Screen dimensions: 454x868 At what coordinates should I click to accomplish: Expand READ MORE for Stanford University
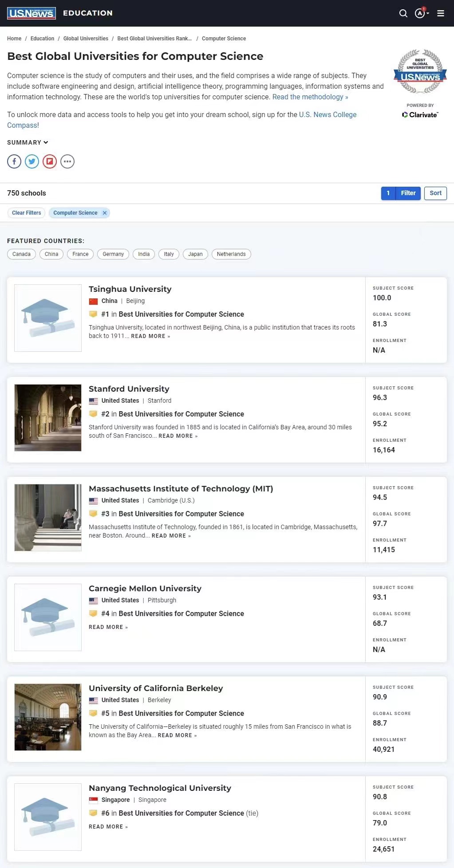tap(178, 436)
